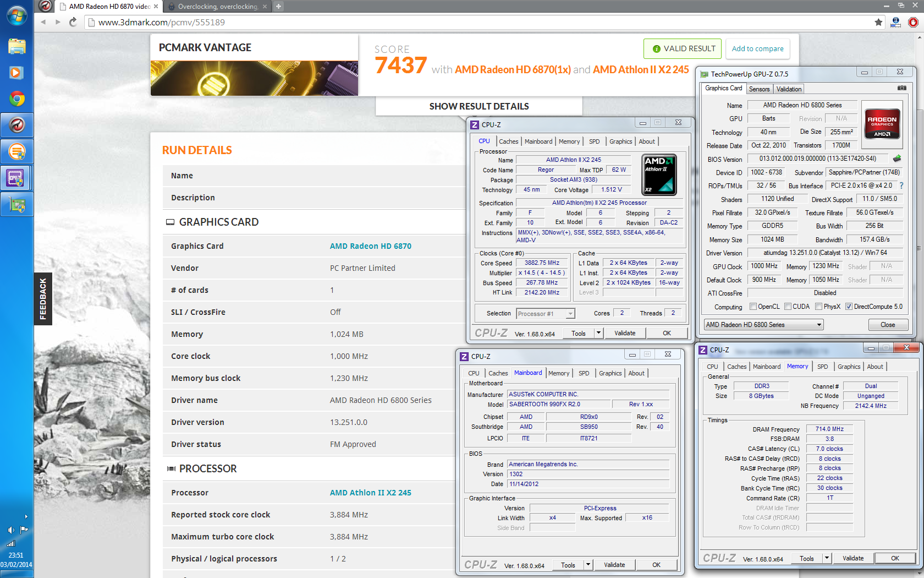Click Add to compare button
924x578 pixels.
click(x=757, y=48)
